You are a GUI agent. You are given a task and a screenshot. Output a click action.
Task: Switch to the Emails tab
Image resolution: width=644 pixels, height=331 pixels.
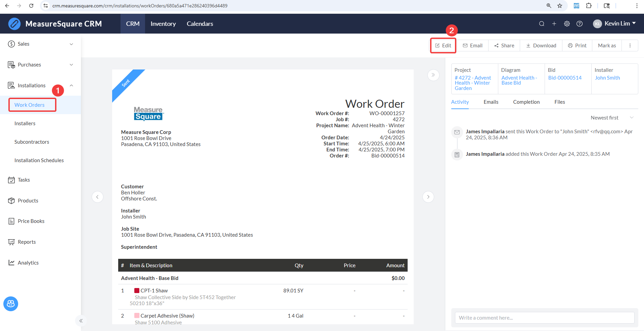coord(491,102)
